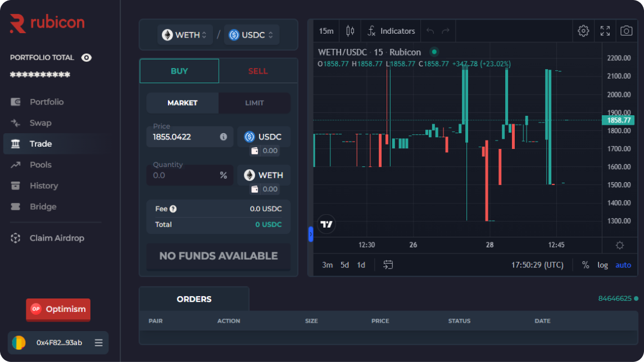View the History page
644x362 pixels.
[x=43, y=185]
